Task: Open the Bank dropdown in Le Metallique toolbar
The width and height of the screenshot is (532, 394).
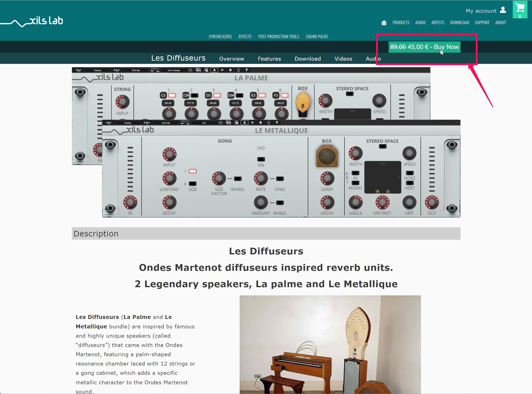Action: [109, 123]
